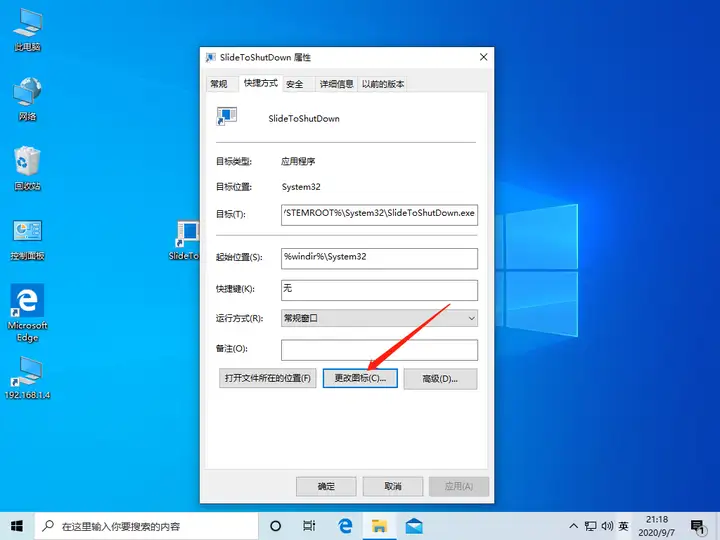Select the 回收站 recycle bin icon
This screenshot has height=540, width=720.
pos(28,169)
